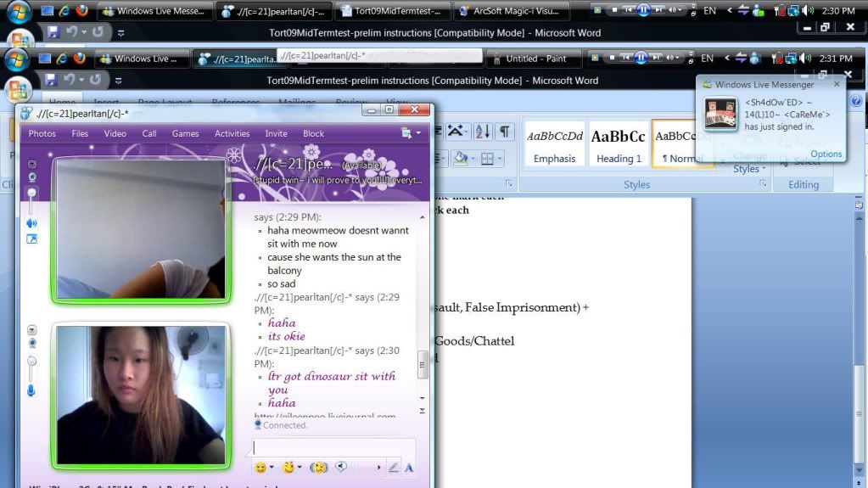Click my own webcam video feed
This screenshot has width=868, height=488.
(x=141, y=395)
